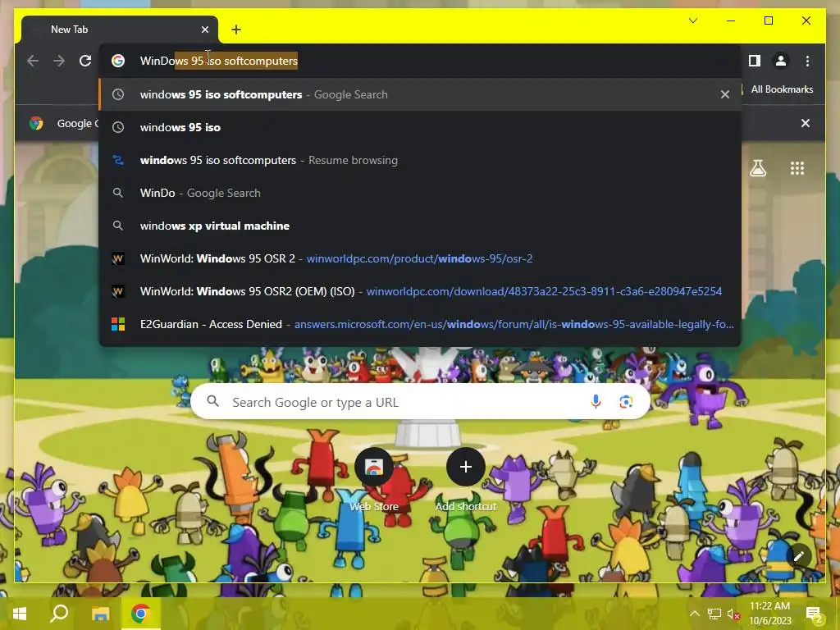Start voice search with microphone icon
Image resolution: width=840 pixels, height=630 pixels.
pos(596,401)
